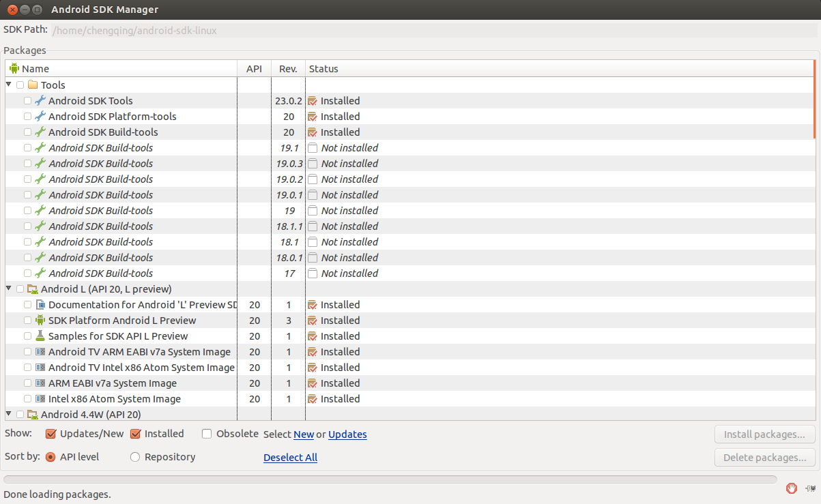Toggle the Updates/New filter checkbox
The height and width of the screenshot is (504, 821).
(x=51, y=434)
